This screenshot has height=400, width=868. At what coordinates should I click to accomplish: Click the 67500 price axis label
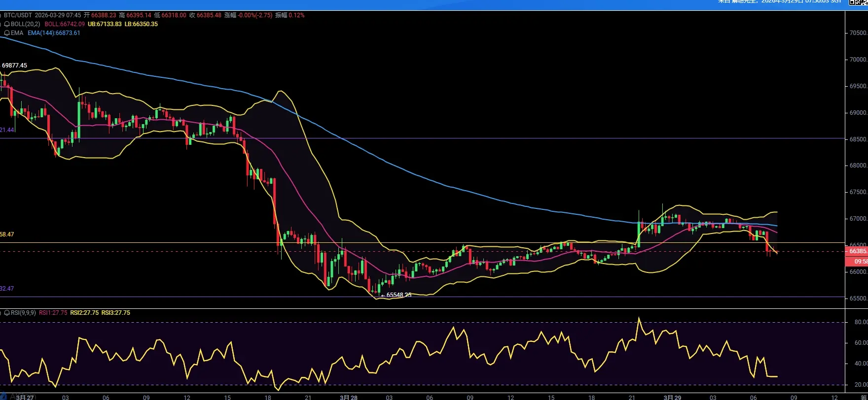click(x=858, y=192)
